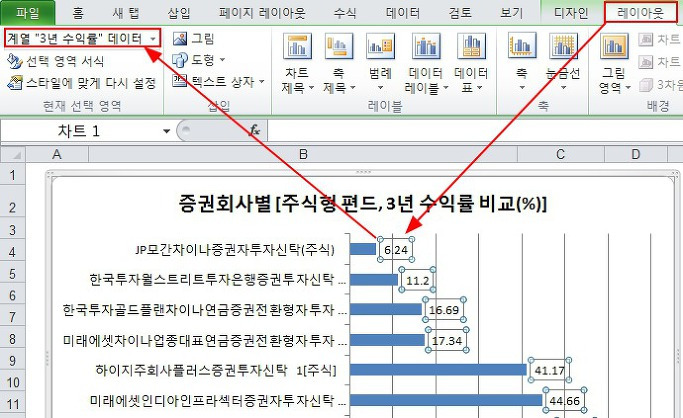The image size is (683, 418).
Task: Open the 축 제목 menu
Action: coord(338,63)
